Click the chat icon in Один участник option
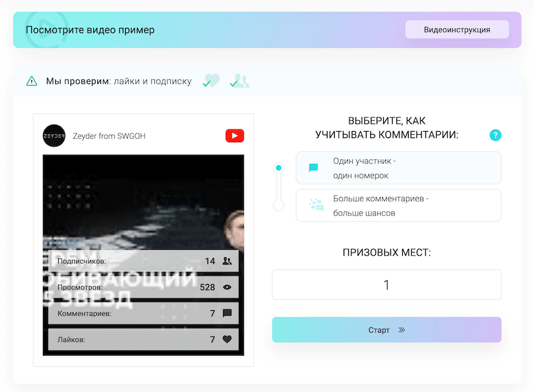This screenshot has height=392, width=534. 313,168
